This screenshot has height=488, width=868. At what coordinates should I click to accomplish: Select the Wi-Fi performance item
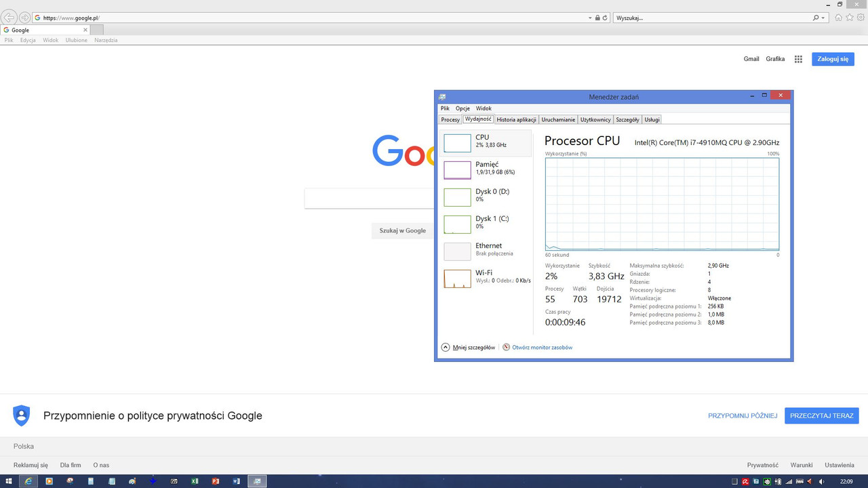(486, 278)
